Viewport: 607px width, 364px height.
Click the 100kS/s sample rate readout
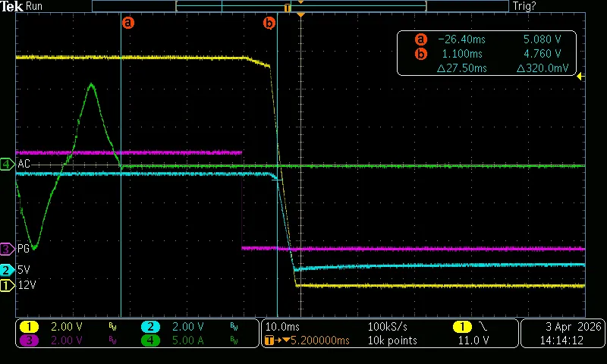tap(387, 327)
